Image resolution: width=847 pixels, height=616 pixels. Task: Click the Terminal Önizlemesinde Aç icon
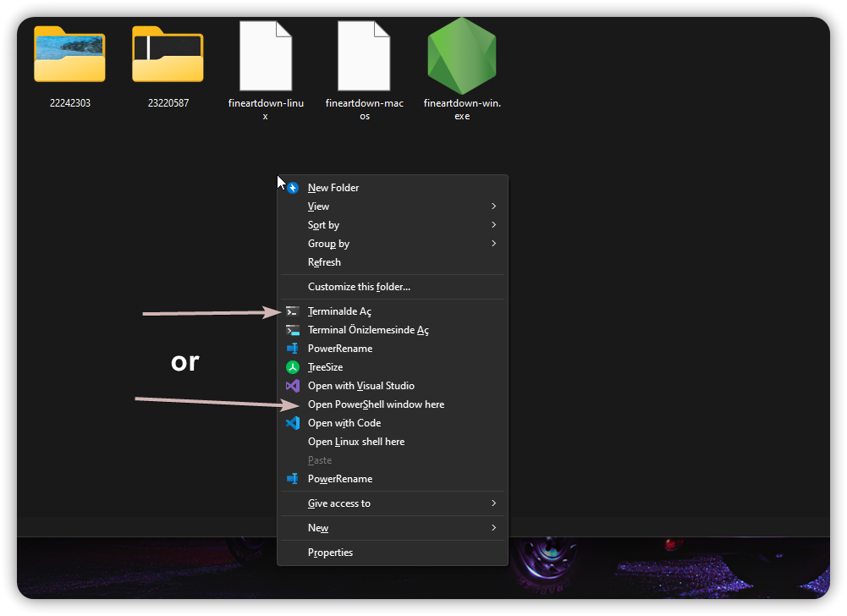[x=293, y=330]
